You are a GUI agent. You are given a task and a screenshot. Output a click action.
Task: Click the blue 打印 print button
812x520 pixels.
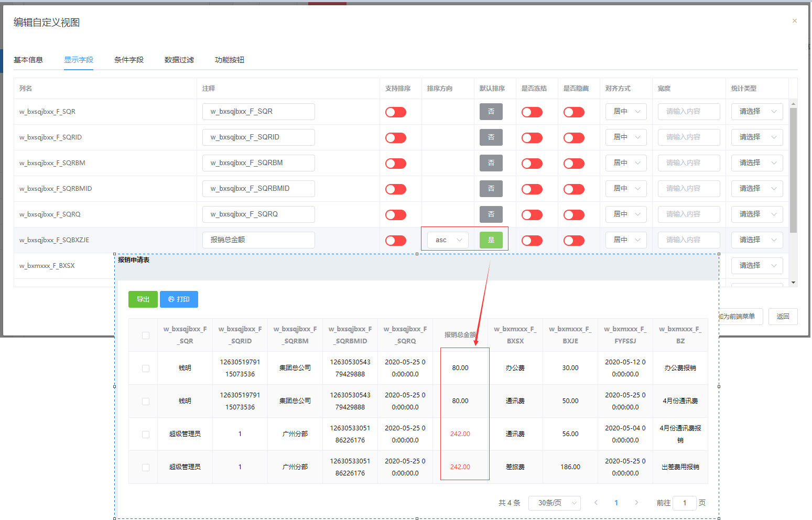[179, 299]
